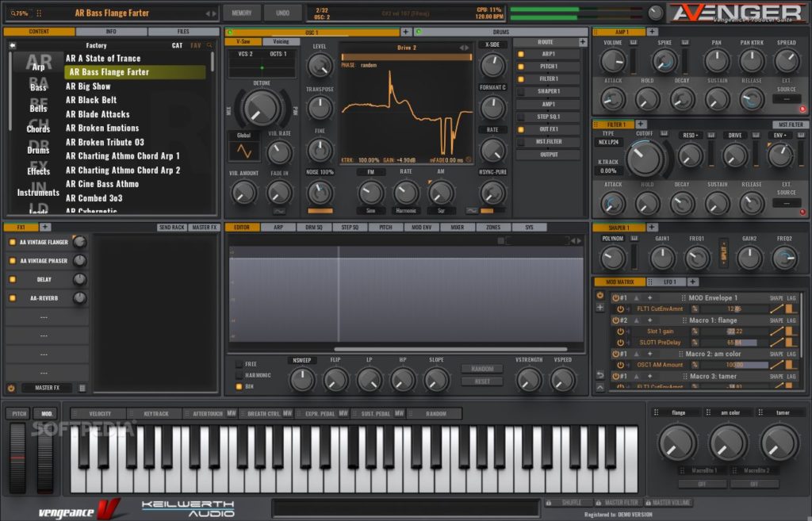Click the Global vibrato waveform icon
This screenshot has height=521, width=812.
[244, 151]
